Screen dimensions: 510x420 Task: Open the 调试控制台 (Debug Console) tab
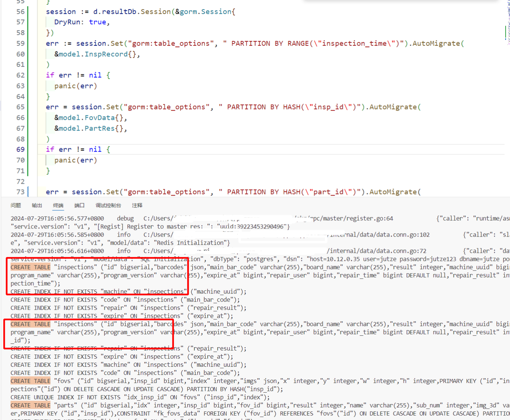click(108, 205)
